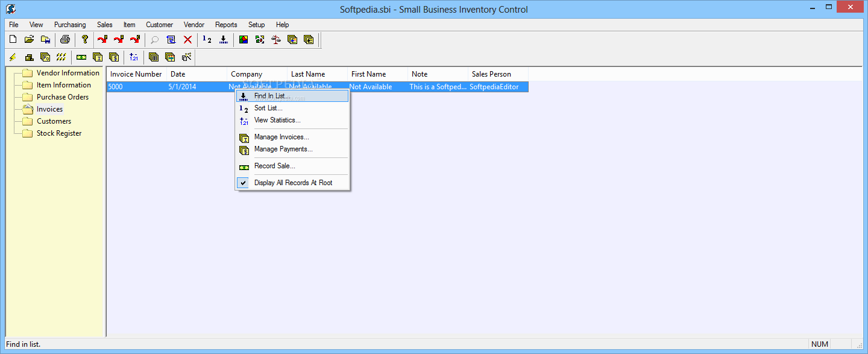Toggle Display All Records At Root
Image resolution: width=868 pixels, height=354 pixels.
pos(292,183)
